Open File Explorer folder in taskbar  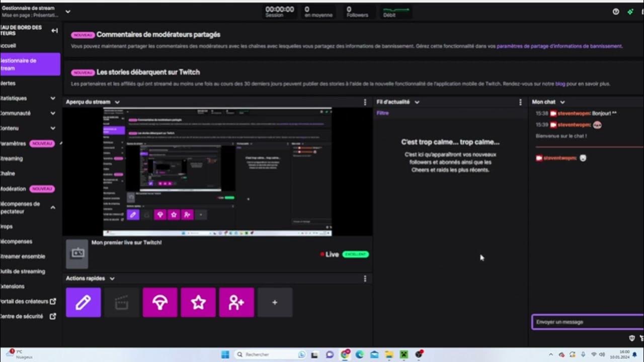click(389, 354)
